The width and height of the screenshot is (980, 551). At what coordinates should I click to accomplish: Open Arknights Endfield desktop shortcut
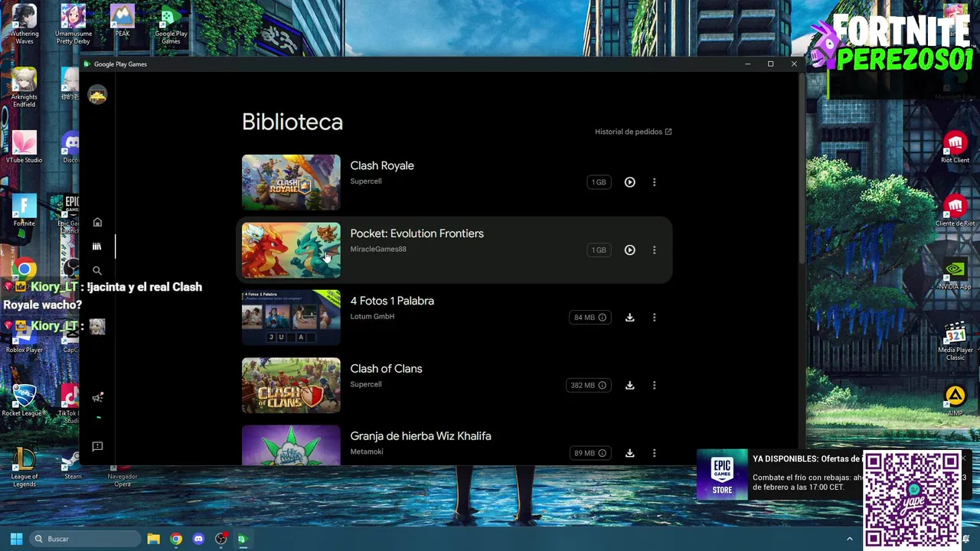point(24,88)
